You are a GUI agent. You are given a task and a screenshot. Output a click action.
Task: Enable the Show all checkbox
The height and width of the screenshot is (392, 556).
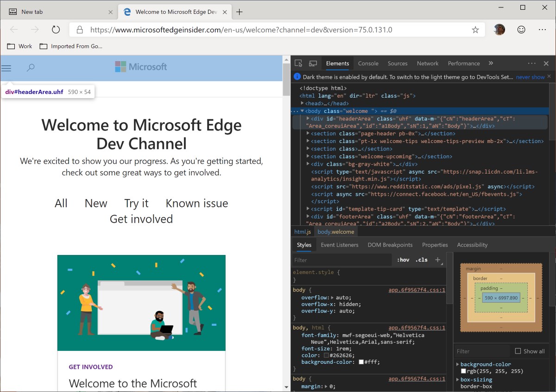tap(518, 351)
